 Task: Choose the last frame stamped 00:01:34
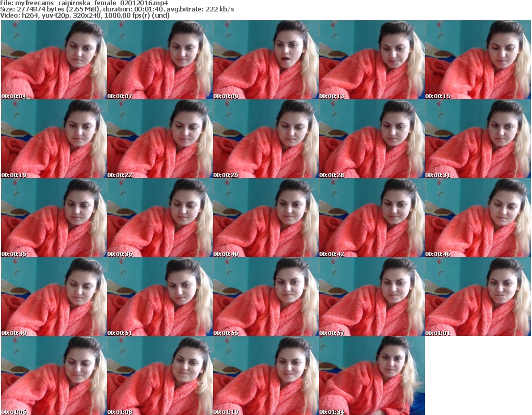tap(372, 376)
